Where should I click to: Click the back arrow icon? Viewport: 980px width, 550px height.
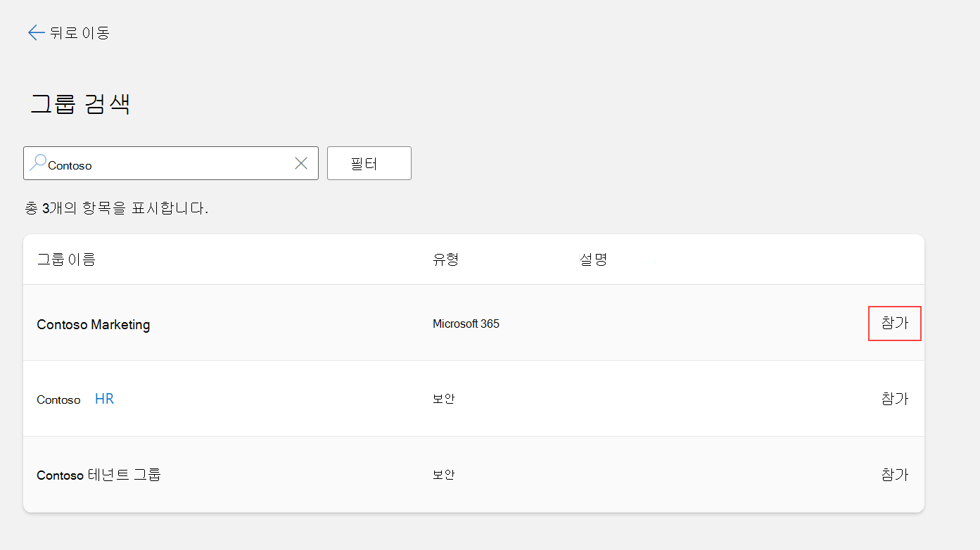(x=36, y=32)
